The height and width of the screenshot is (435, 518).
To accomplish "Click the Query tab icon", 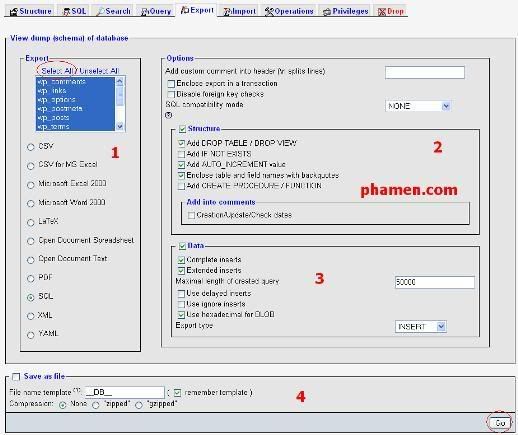I will click(144, 12).
